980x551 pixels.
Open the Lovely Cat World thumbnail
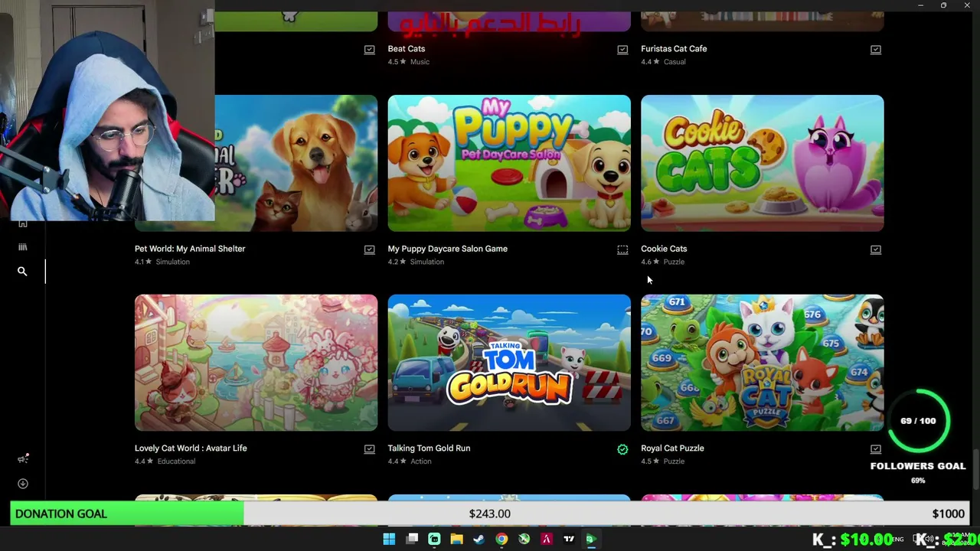(256, 363)
